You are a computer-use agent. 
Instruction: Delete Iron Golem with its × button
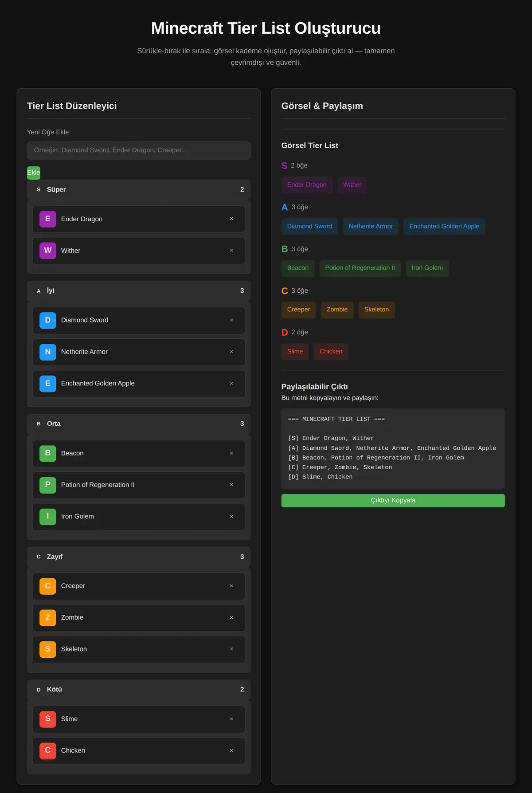tap(231, 516)
